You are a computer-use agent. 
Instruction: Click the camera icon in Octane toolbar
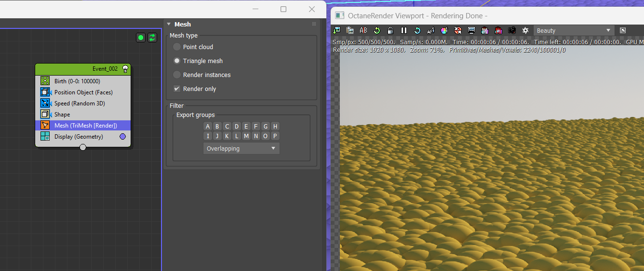512,30
